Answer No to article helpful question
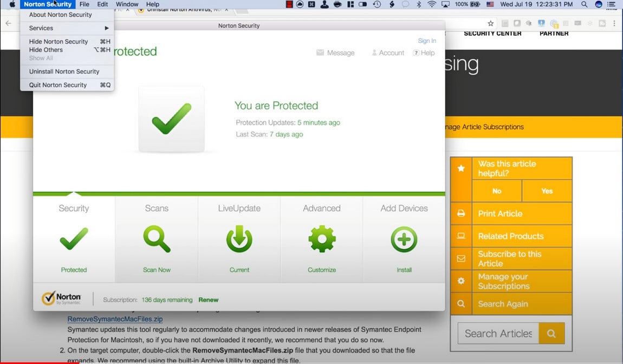The width and height of the screenshot is (623, 364). click(497, 191)
